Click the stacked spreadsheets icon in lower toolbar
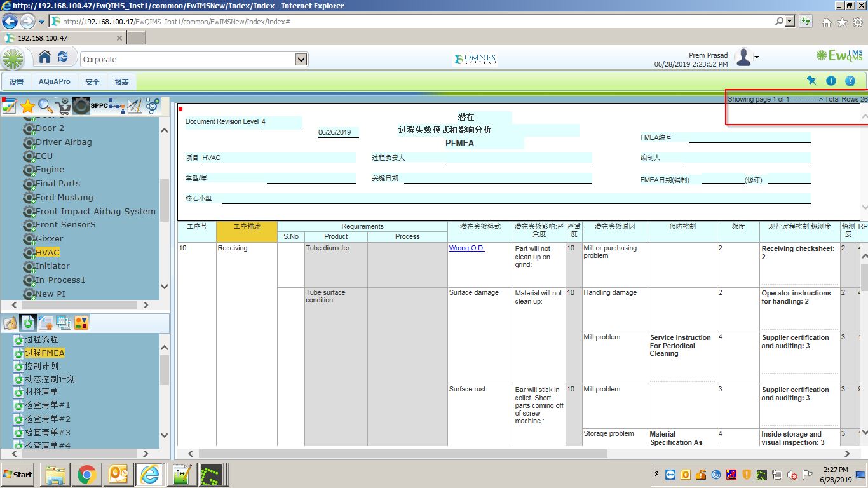This screenshot has width=868, height=488. click(63, 323)
